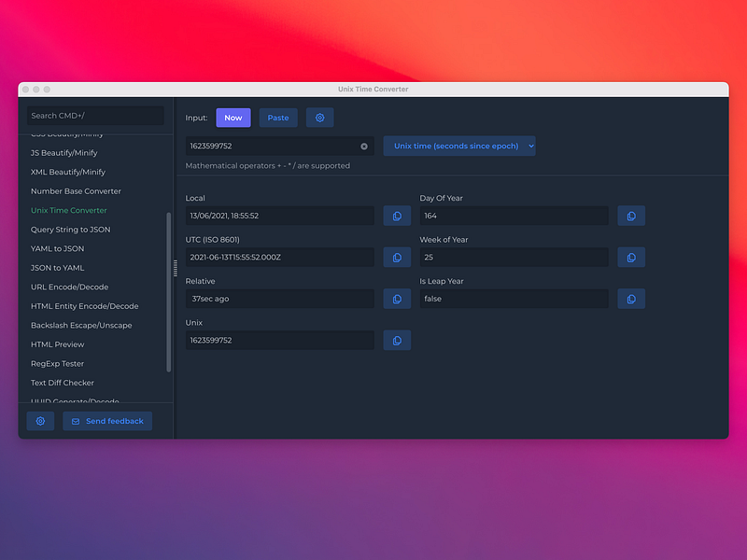Click Week of Year field showing 25
Screen dimensions: 747x560
[514, 258]
